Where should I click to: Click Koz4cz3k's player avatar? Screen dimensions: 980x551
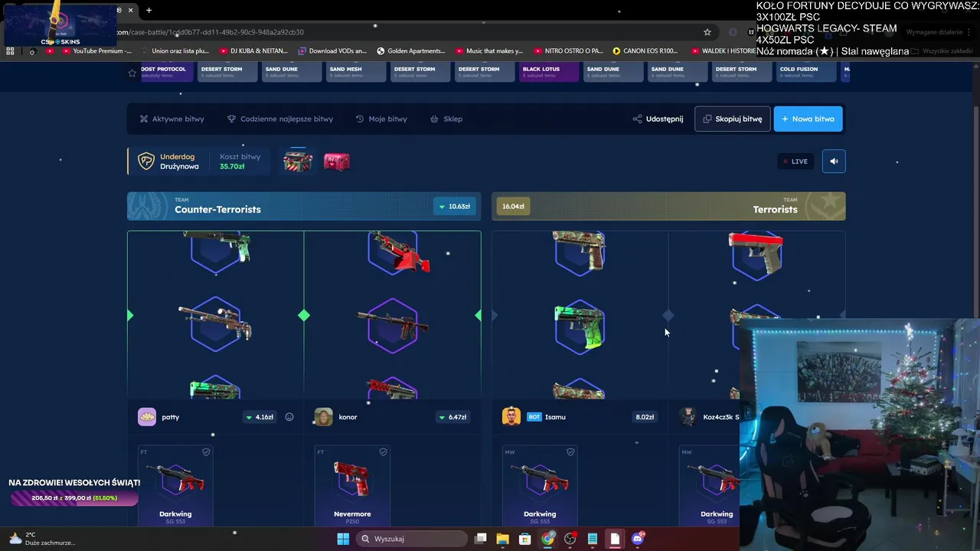688,417
